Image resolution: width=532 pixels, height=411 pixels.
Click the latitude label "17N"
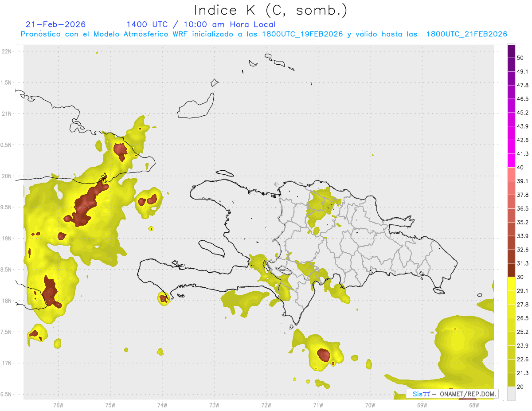click(x=8, y=363)
